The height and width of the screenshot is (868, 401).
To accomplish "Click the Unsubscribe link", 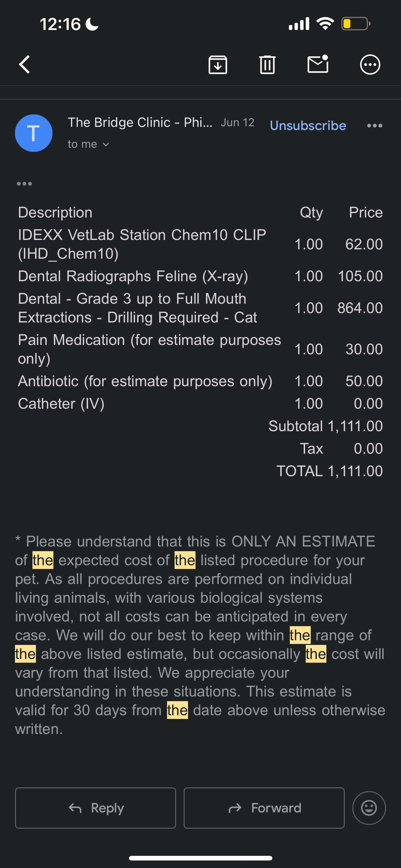I will point(308,126).
